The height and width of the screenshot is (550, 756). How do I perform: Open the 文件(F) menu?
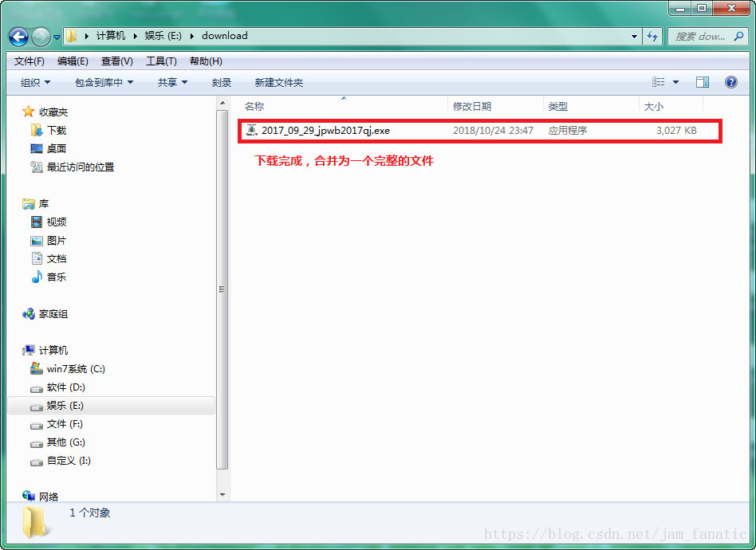pos(30,61)
